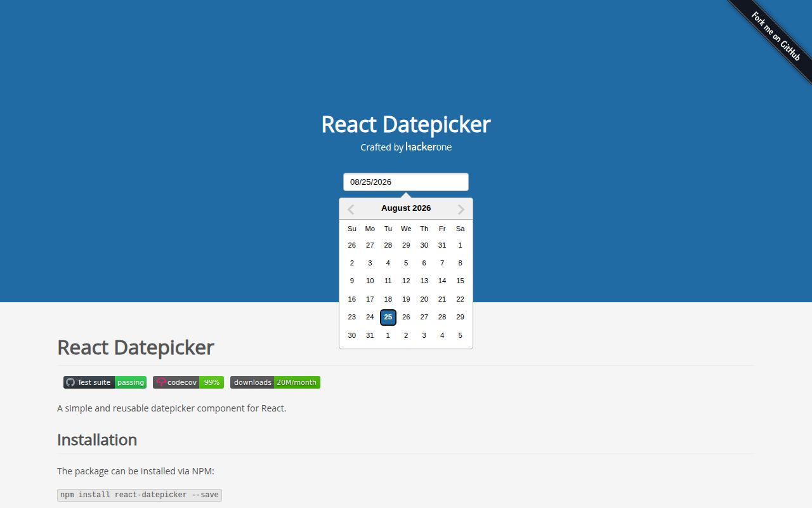Select July 31 in the first calendar row
Screen dimensions: 812x508
coord(442,245)
